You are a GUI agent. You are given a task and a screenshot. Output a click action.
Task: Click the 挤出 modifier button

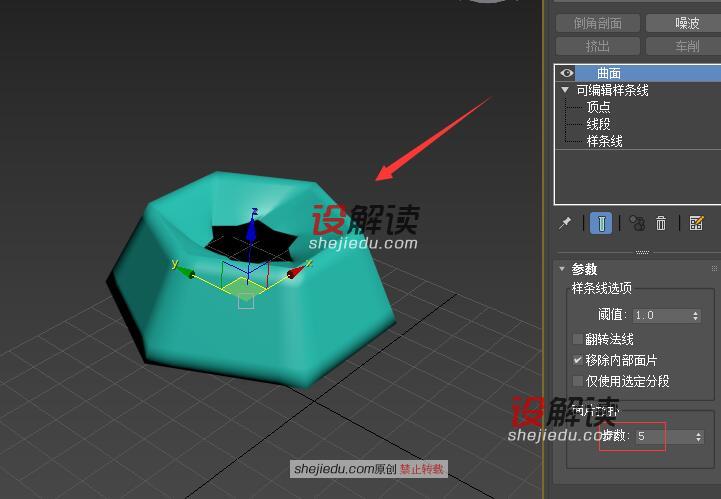click(597, 46)
